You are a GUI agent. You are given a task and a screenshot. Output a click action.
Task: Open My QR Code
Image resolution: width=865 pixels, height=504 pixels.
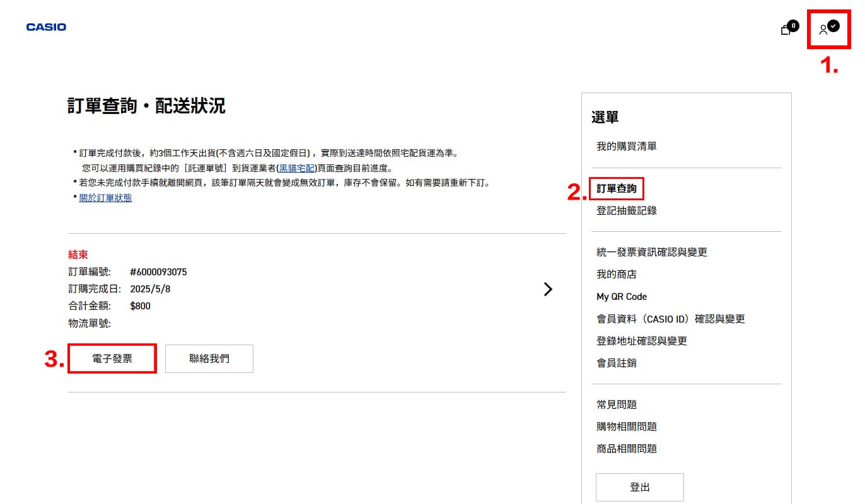click(x=621, y=296)
